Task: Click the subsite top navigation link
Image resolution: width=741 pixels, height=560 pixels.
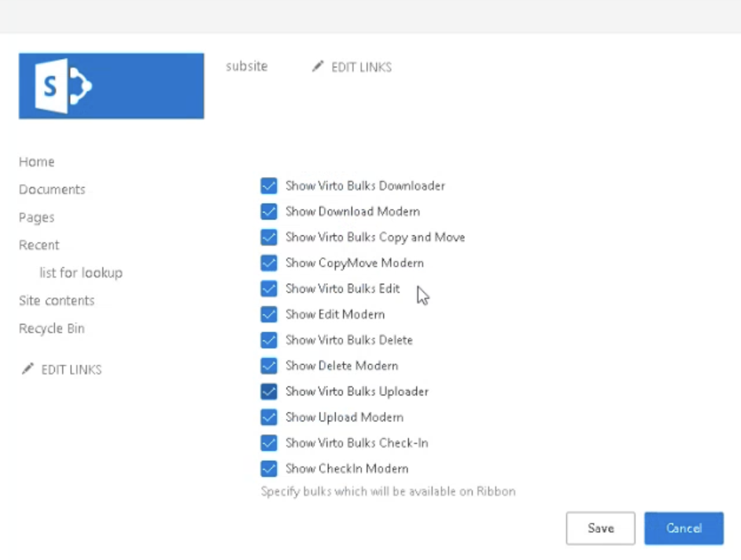Action: coord(247,66)
